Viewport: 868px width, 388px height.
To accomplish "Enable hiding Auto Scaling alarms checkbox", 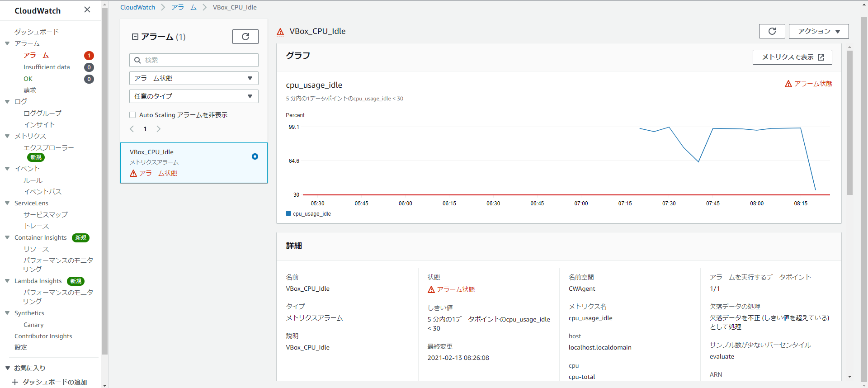I will coord(132,115).
